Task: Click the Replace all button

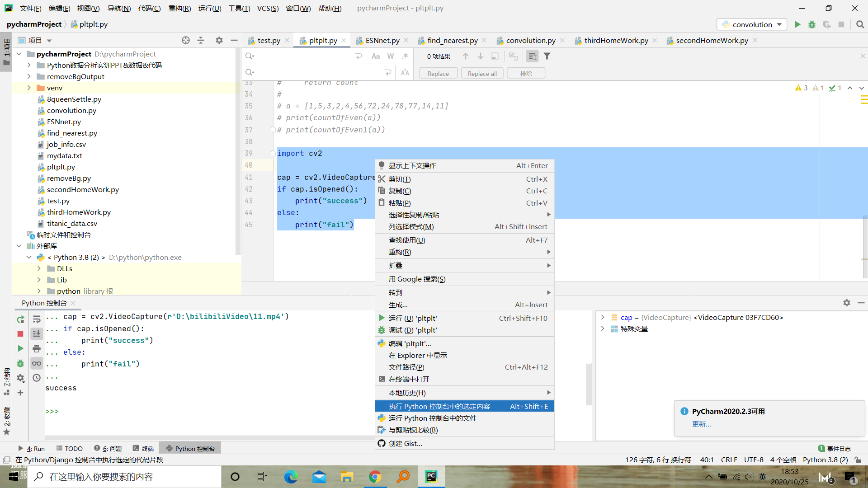Action: (x=482, y=73)
